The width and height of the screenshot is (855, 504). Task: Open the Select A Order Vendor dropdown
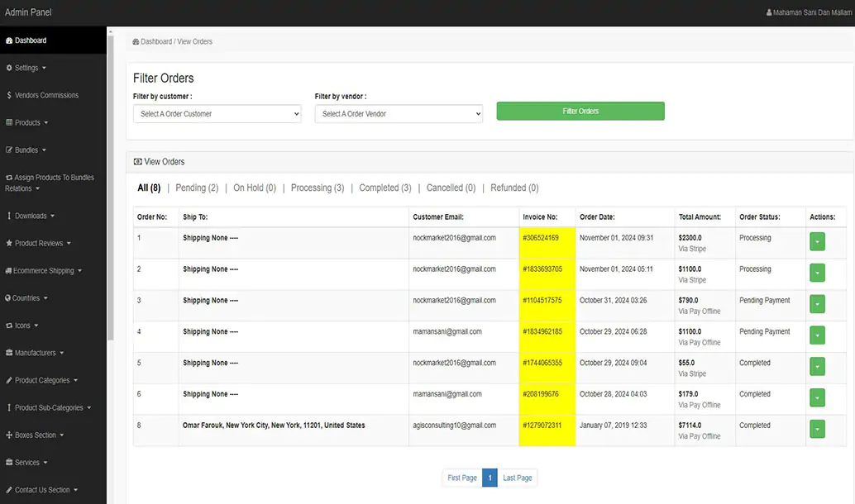click(399, 114)
